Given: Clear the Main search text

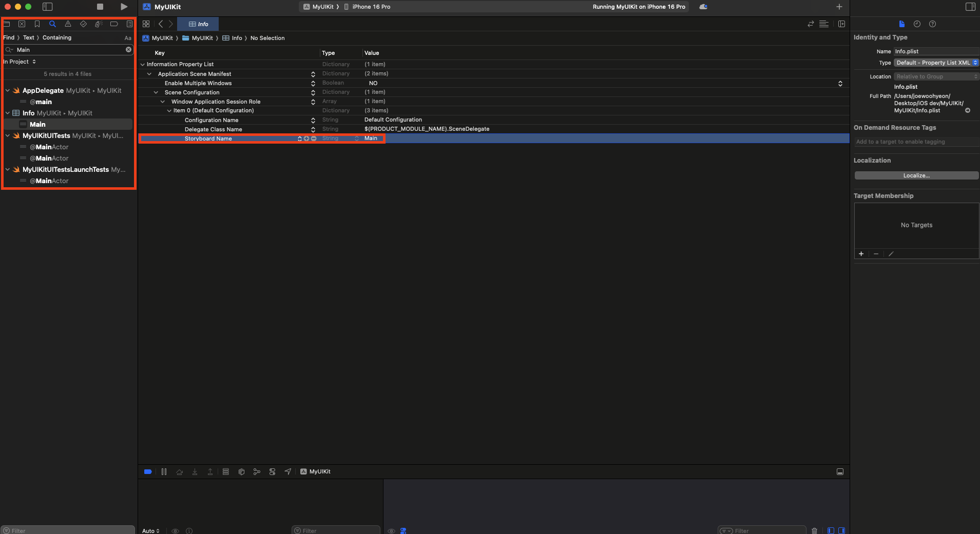Looking at the screenshot, I should [128, 50].
